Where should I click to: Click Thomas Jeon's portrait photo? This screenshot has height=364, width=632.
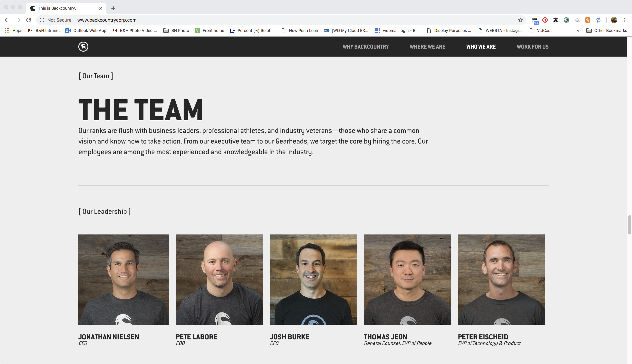pyautogui.click(x=408, y=280)
